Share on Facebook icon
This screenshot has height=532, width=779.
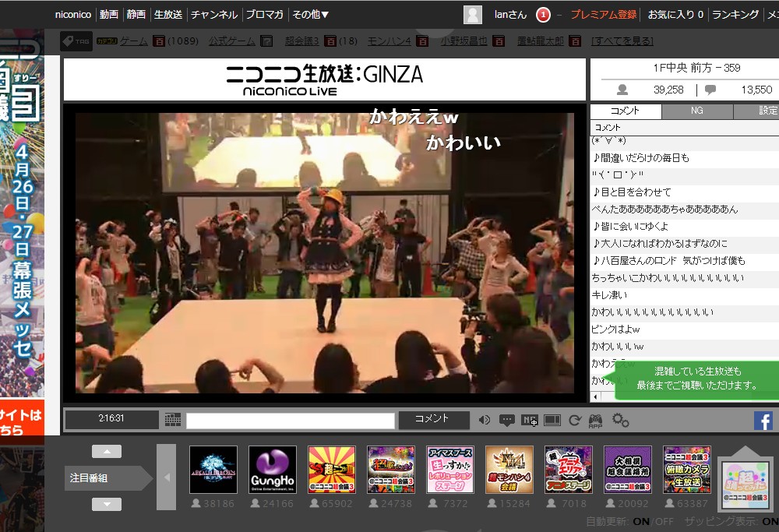click(763, 421)
